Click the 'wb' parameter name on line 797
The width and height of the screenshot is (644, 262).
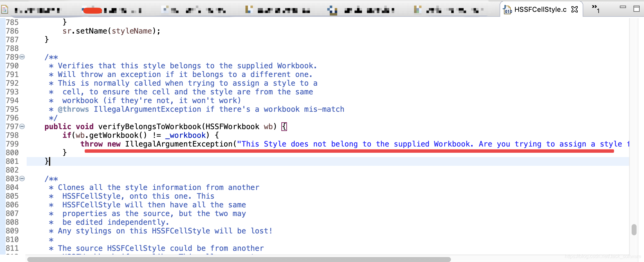point(268,127)
